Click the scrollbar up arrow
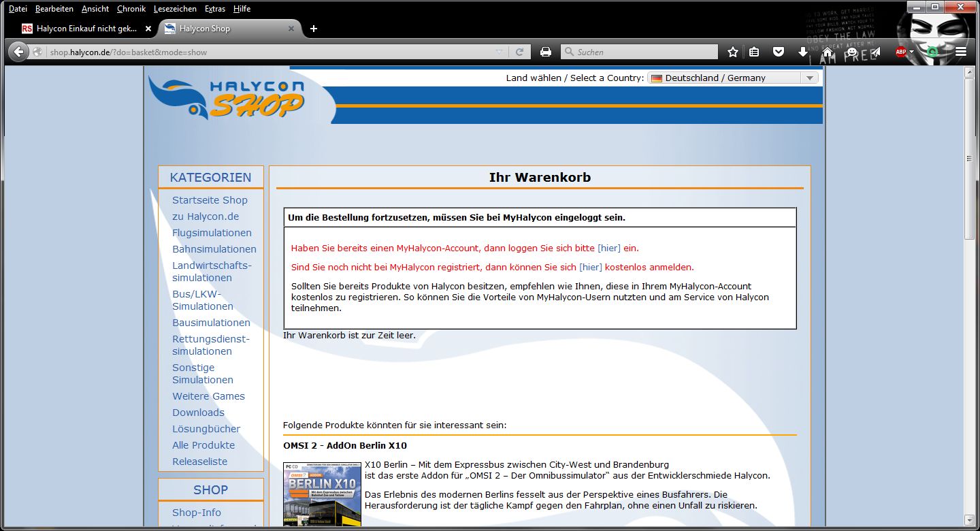The width and height of the screenshot is (980, 531). (x=970, y=71)
